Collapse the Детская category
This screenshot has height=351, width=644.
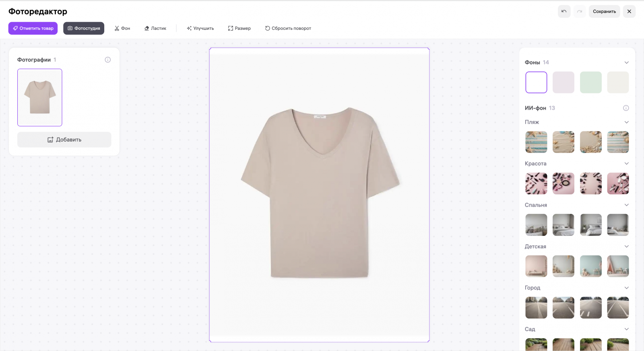(x=626, y=246)
